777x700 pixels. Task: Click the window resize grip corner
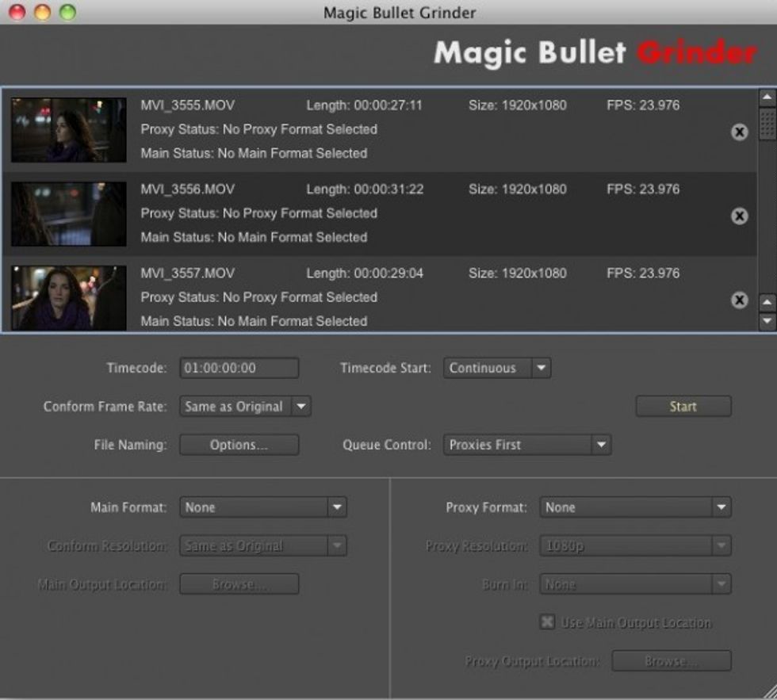(x=768, y=691)
